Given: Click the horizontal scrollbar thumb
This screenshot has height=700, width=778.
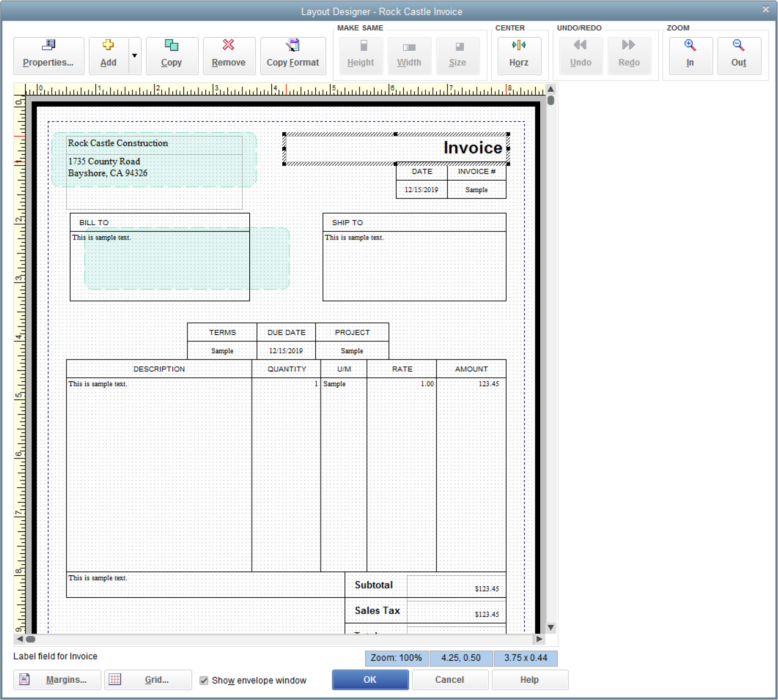Looking at the screenshot, I should (31, 639).
